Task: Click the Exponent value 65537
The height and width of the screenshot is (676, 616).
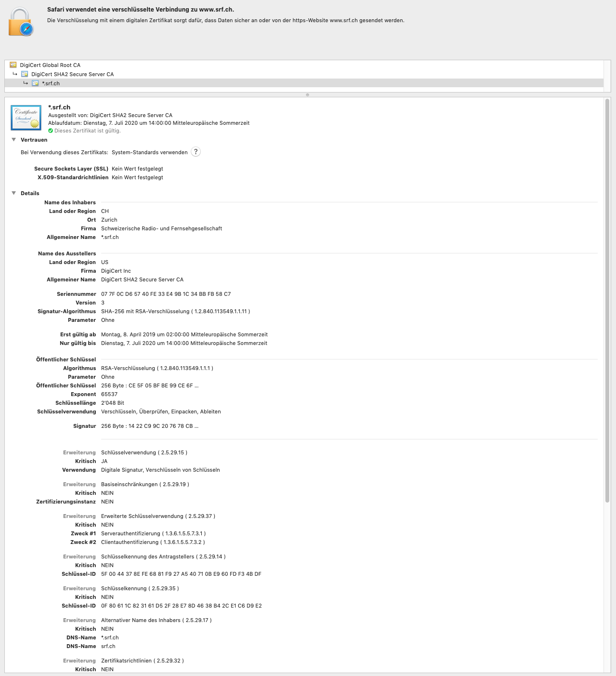Action: coord(109,394)
